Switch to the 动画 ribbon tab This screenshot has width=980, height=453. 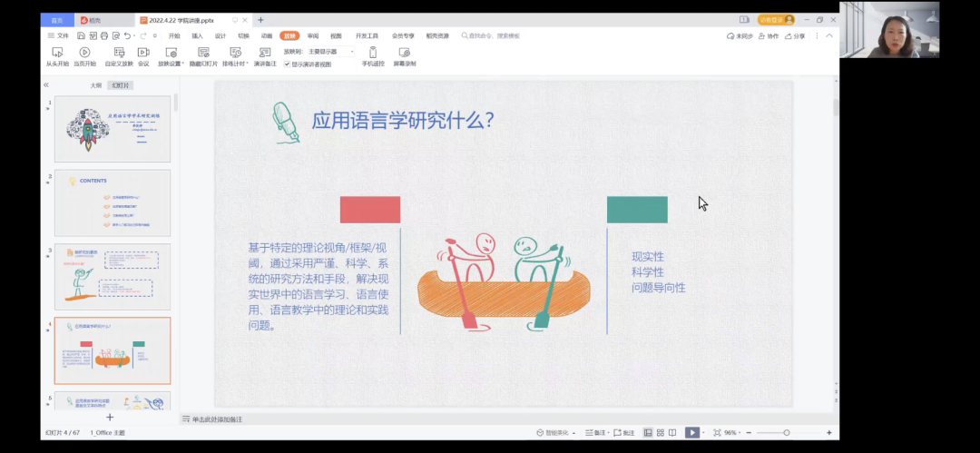pos(266,35)
